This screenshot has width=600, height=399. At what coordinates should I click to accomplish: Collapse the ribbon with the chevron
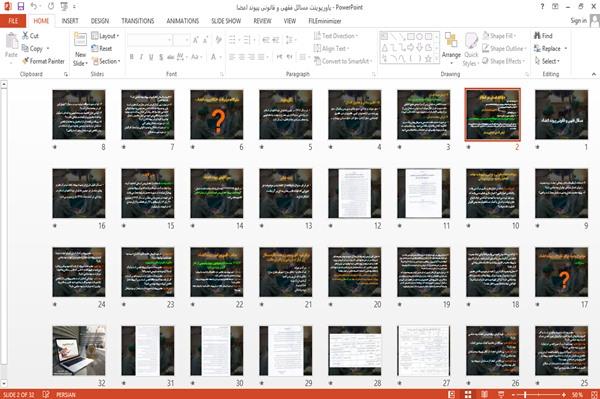pos(593,74)
